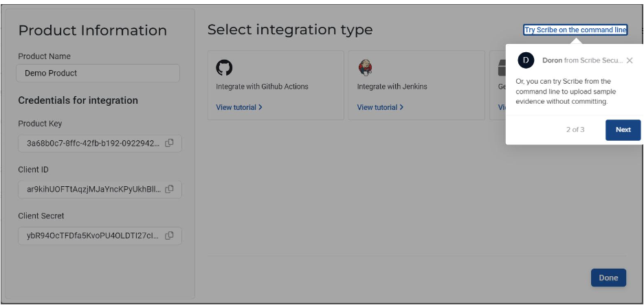Copy the Product Key value
The width and height of the screenshot is (644, 305).
pos(169,143)
